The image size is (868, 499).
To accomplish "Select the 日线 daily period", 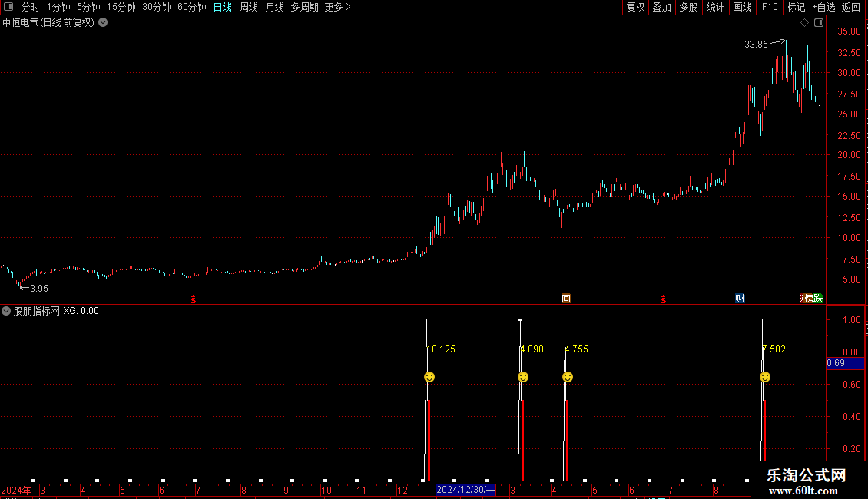I will click(223, 7).
